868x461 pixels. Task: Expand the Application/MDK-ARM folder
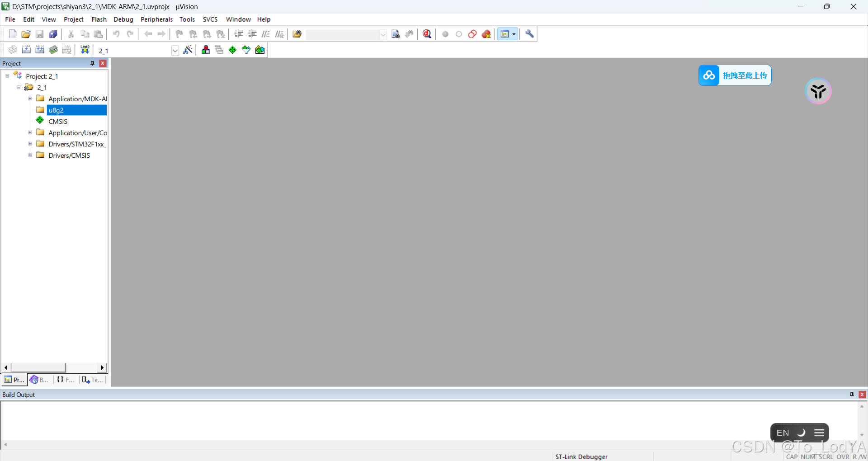click(30, 99)
